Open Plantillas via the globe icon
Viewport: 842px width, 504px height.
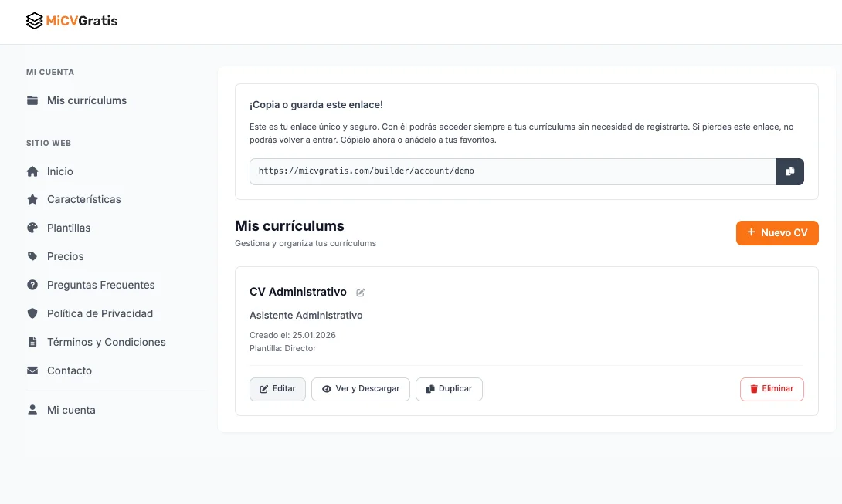[32, 228]
